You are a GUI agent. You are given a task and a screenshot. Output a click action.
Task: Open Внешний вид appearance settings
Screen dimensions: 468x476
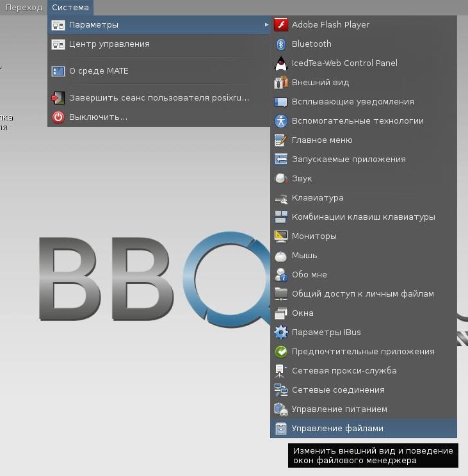coord(364,83)
